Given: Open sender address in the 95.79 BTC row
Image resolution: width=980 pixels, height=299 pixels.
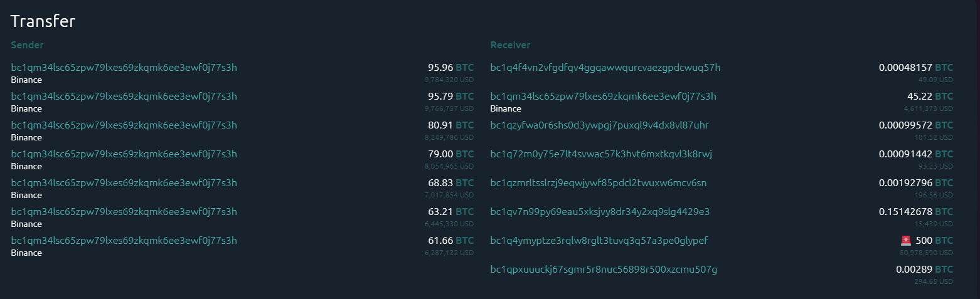Looking at the screenshot, I should pyautogui.click(x=124, y=97).
